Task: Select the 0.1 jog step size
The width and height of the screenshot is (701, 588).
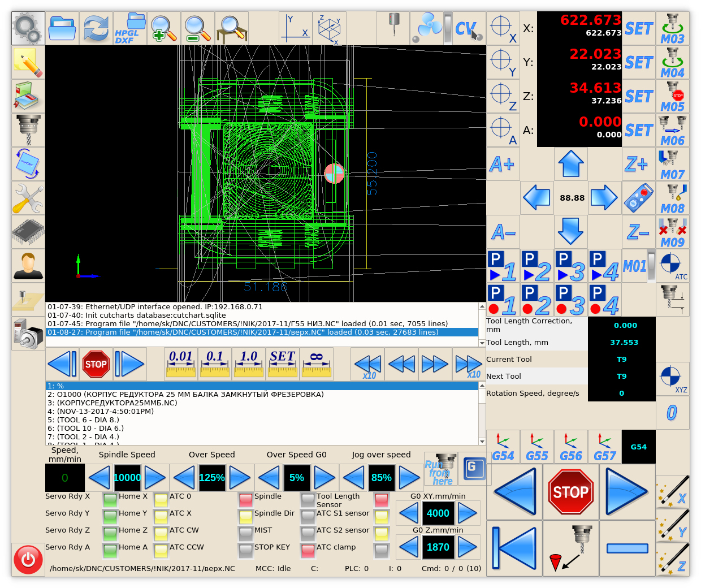Action: (x=215, y=364)
